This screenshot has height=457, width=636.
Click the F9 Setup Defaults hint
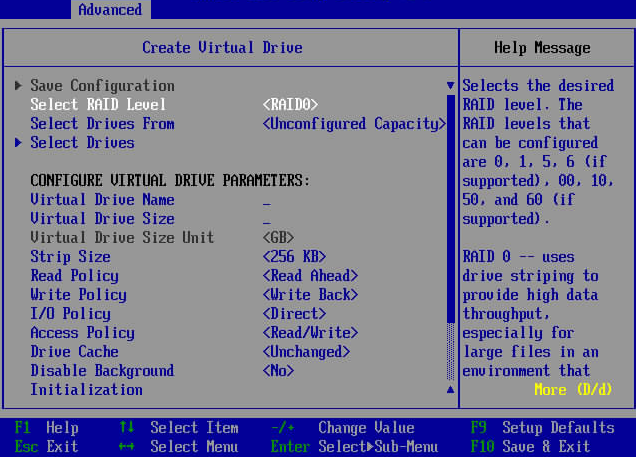pyautogui.click(x=542, y=428)
